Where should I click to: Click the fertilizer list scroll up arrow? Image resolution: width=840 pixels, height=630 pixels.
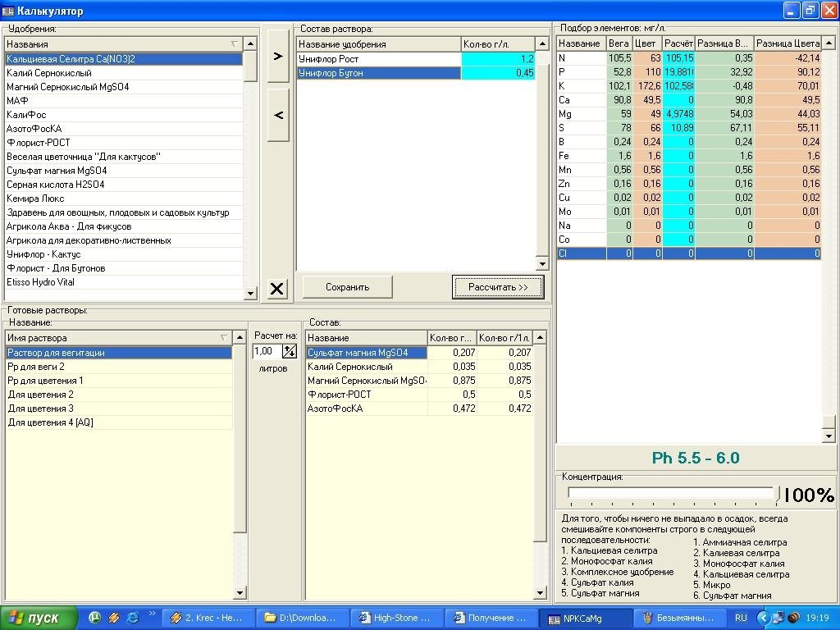point(249,43)
